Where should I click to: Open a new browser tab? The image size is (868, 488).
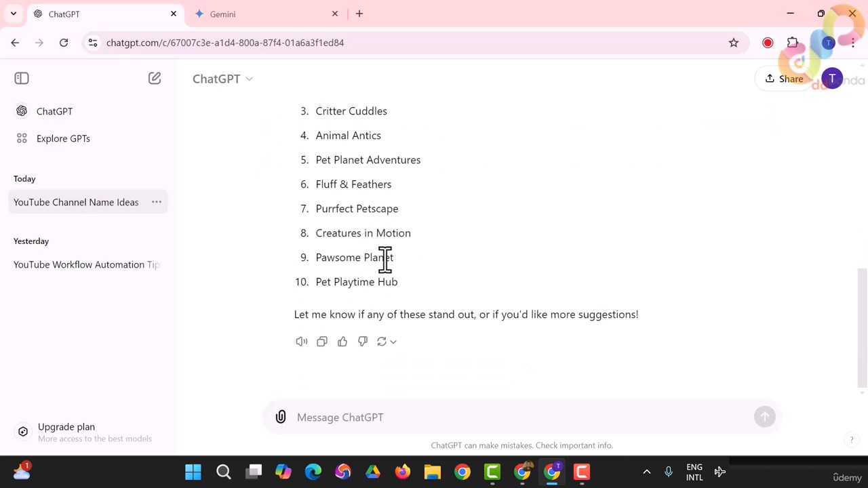click(x=359, y=14)
